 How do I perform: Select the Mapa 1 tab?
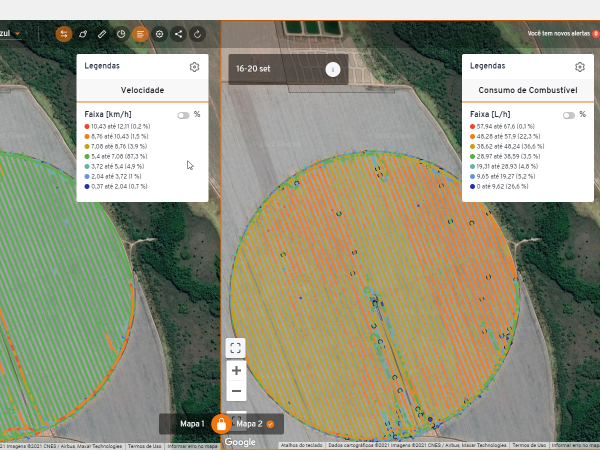pyautogui.click(x=192, y=424)
